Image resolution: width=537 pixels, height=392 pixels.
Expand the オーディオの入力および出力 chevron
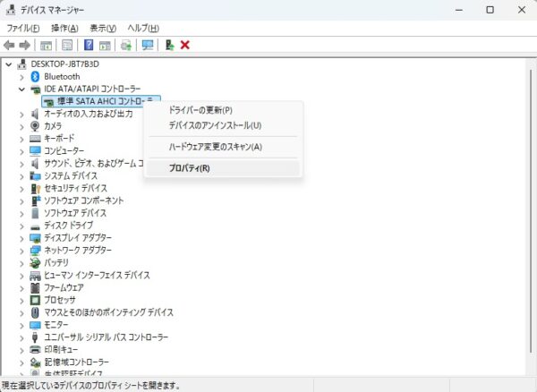click(21, 115)
